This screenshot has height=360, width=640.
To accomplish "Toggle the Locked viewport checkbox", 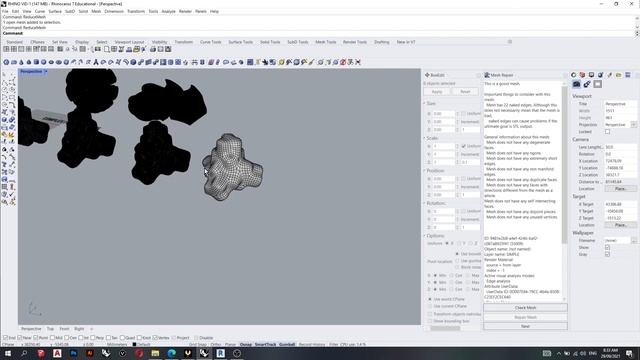I will [x=607, y=132].
